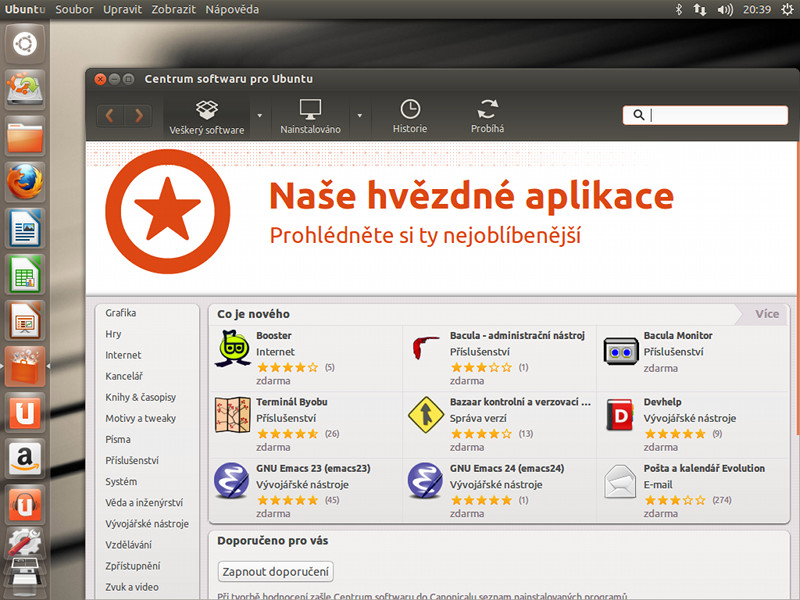Click the Booster app icon

233,348
